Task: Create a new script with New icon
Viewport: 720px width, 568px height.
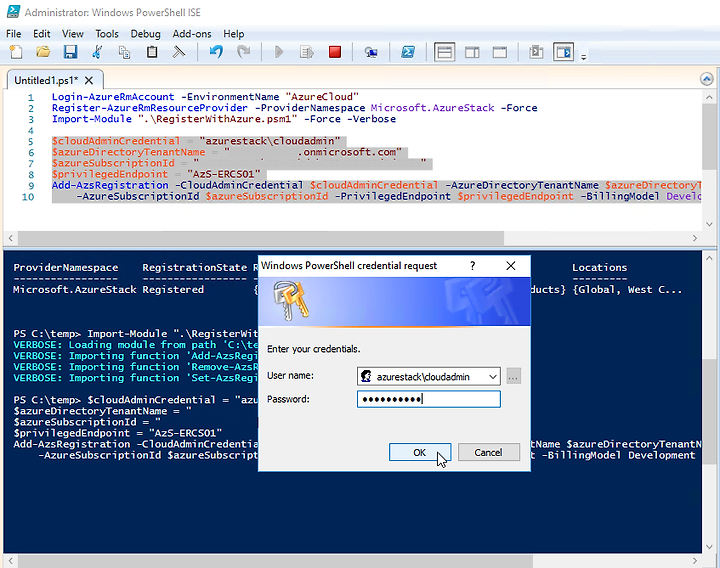Action: [x=16, y=52]
